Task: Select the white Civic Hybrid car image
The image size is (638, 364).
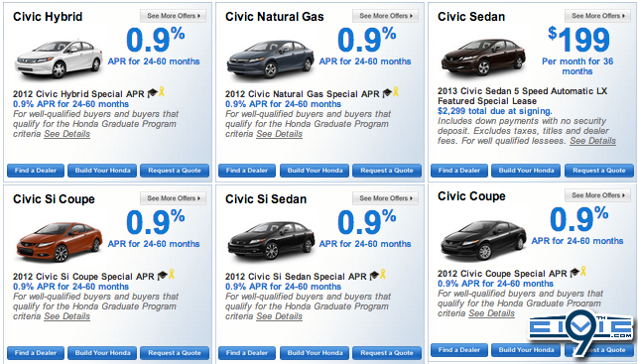Action: pyautogui.click(x=59, y=59)
